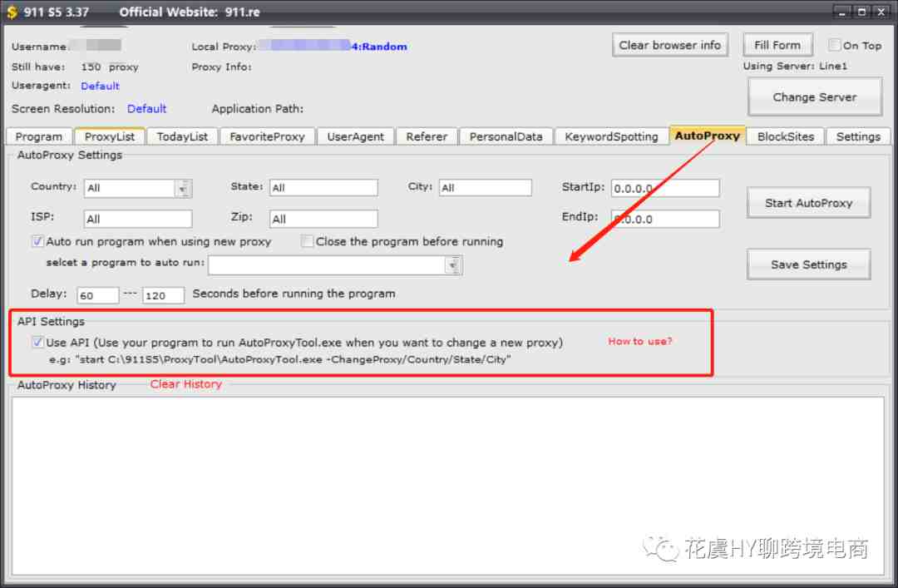Open the TodayList tab
This screenshot has height=588, width=898.
click(182, 136)
